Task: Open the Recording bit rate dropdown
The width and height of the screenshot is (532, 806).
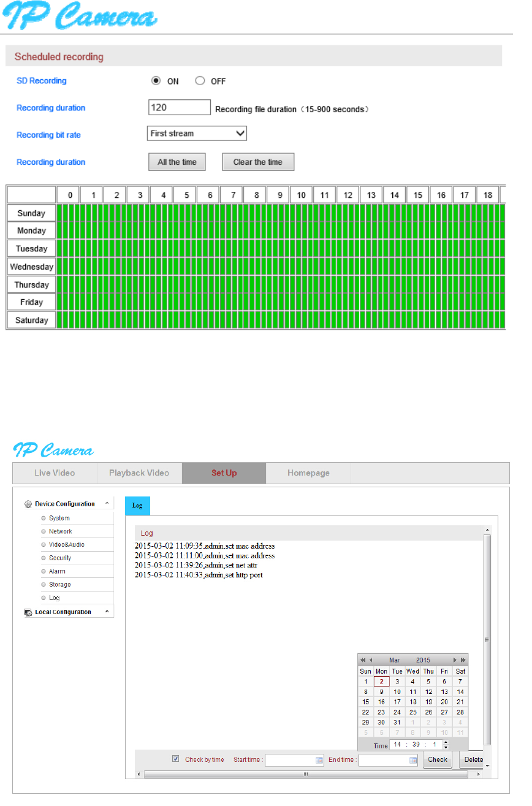Action: 197,134
